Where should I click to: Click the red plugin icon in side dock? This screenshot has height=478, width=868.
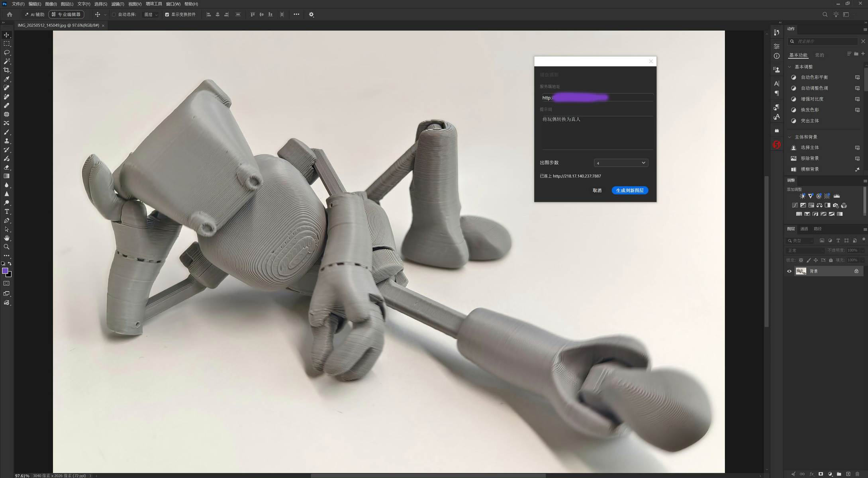[776, 145]
